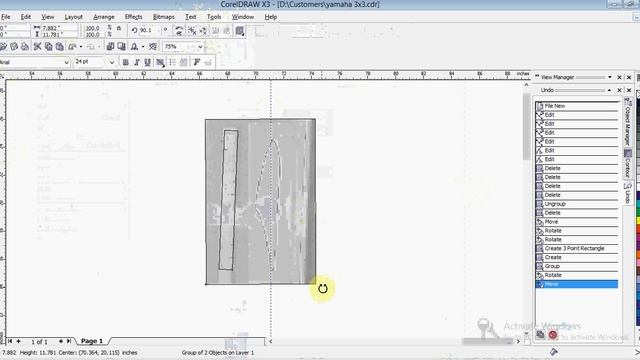This screenshot has width=640, height=360.
Task: Go to first page navigation arrow
Action: click(10, 341)
